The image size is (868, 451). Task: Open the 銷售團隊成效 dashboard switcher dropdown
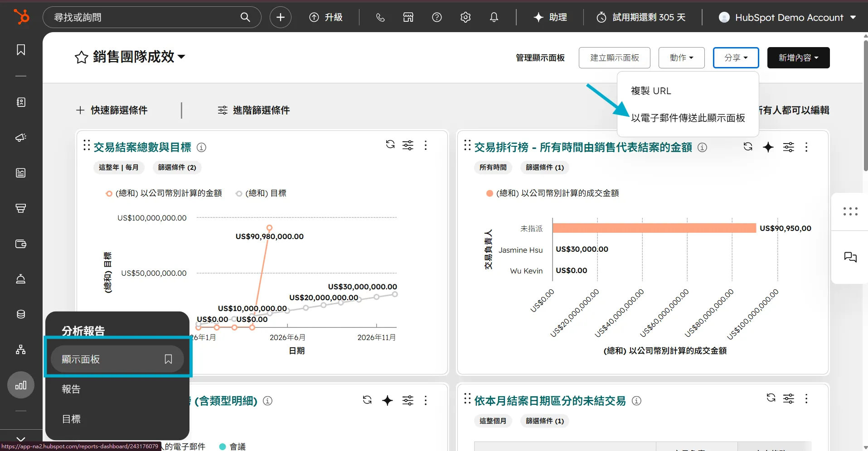pos(139,57)
